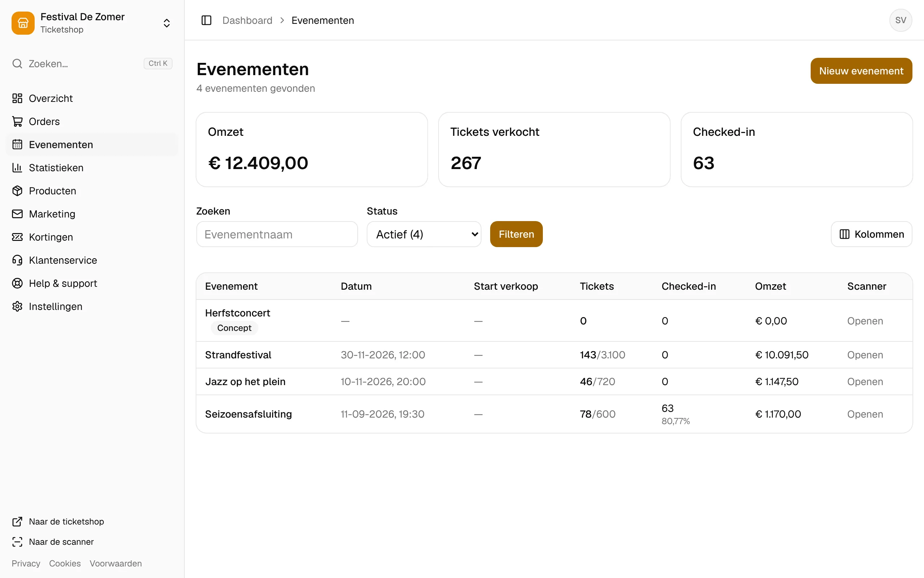Toggle the sidebar panel icon

coord(206,20)
